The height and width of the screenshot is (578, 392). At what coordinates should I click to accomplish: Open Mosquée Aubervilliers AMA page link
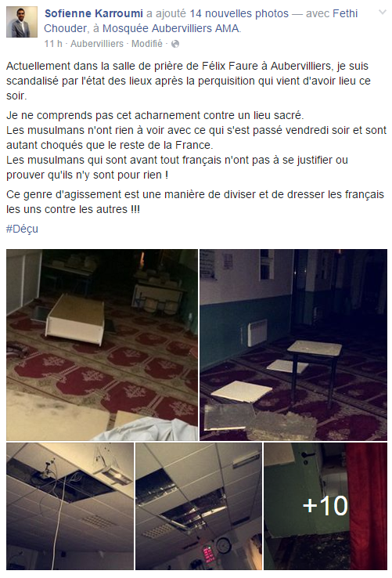171,28
